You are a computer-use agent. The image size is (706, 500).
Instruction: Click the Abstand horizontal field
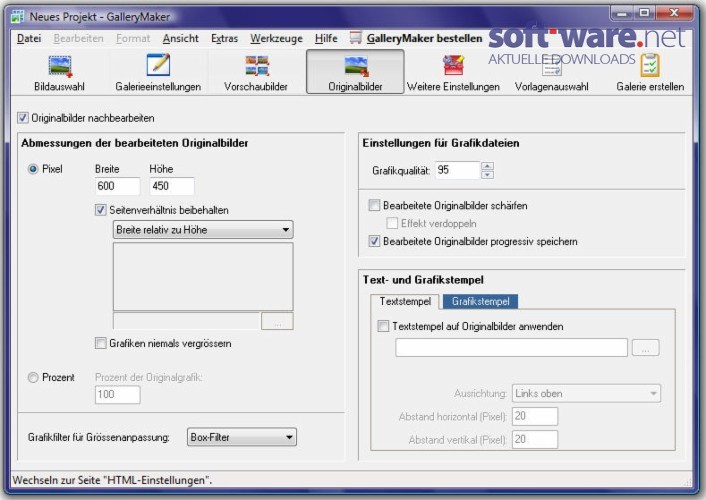pos(535,416)
